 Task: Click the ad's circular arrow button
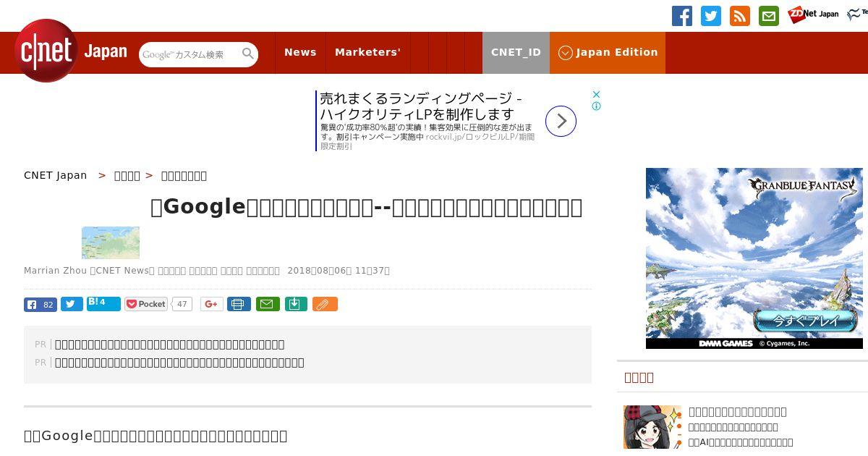click(561, 121)
